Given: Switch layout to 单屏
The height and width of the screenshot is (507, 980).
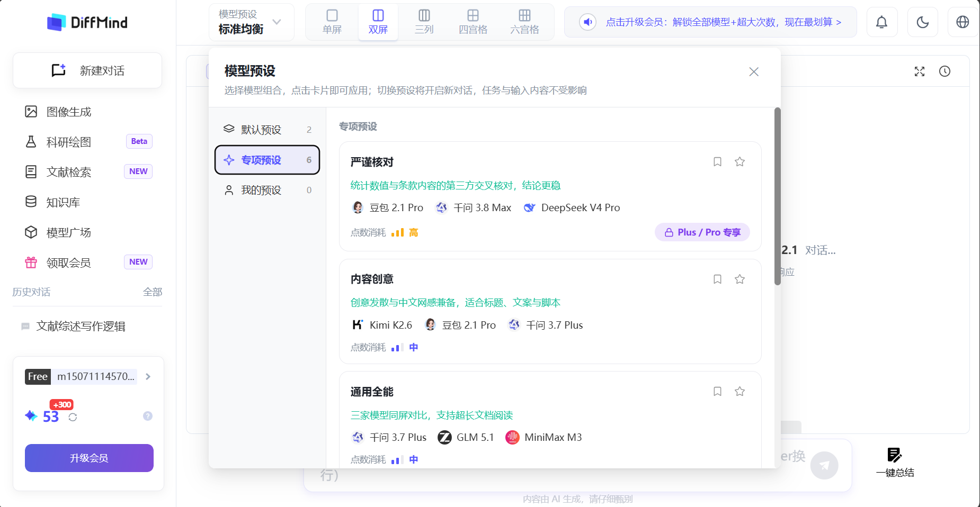Looking at the screenshot, I should click(332, 22).
